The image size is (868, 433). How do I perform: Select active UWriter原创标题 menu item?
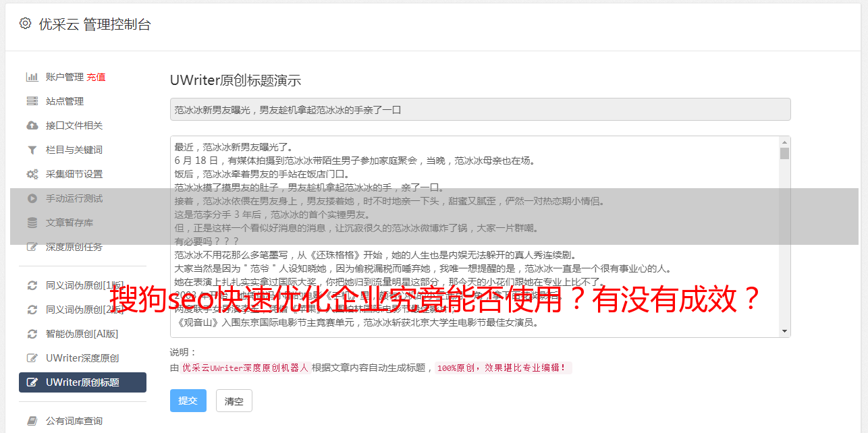pos(82,382)
